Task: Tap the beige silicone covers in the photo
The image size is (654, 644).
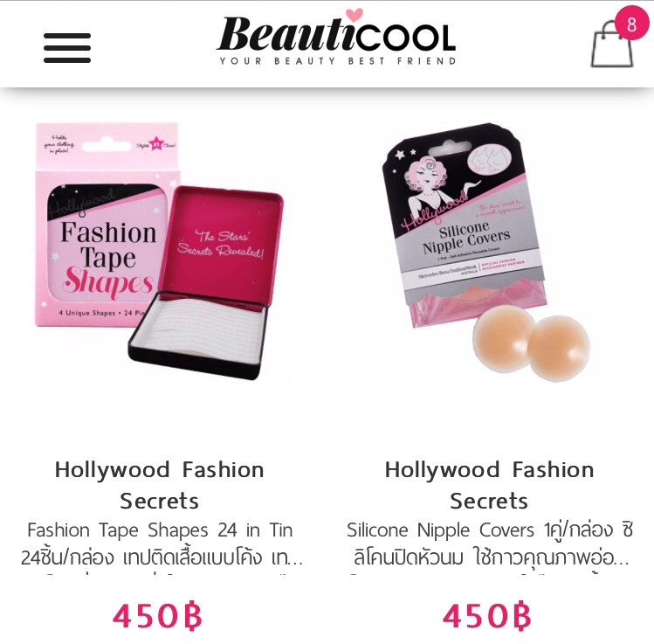Action: 532,343
